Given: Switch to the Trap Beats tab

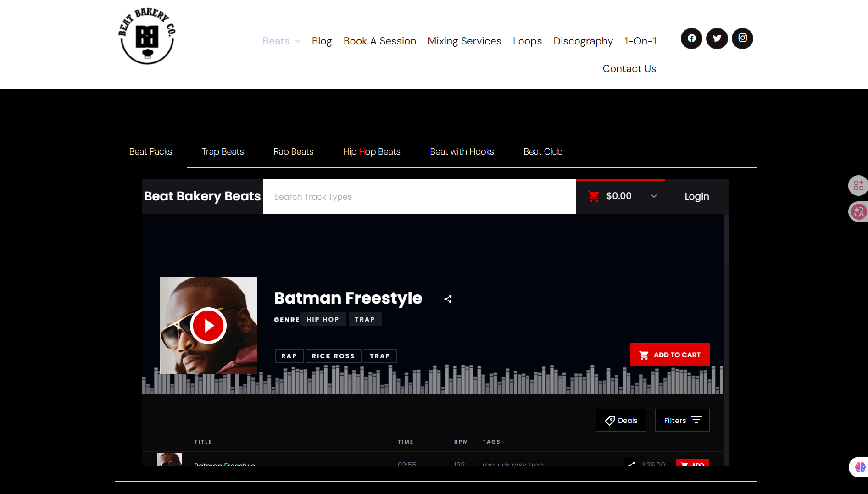Looking at the screenshot, I should pos(223,152).
